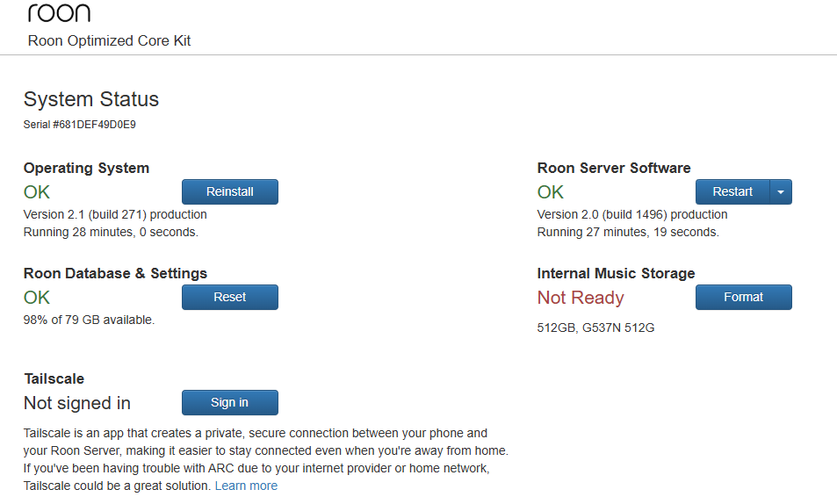Click the Internal Music Storage heading
Viewport: 837px width, 504px height.
point(616,273)
